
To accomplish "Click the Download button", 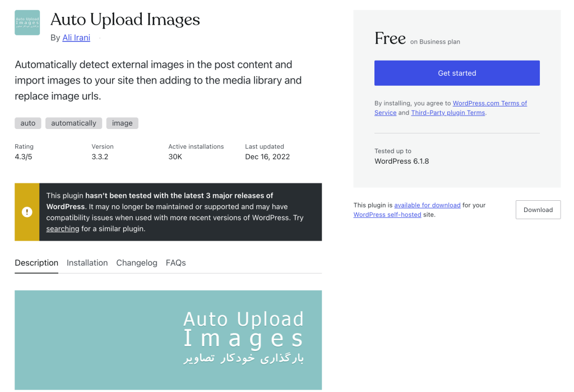I will [x=538, y=210].
